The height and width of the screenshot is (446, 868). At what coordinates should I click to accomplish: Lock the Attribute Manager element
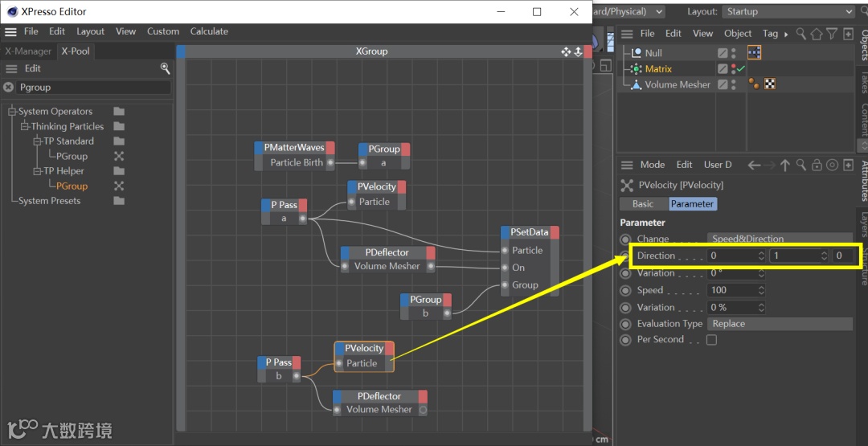pos(817,165)
